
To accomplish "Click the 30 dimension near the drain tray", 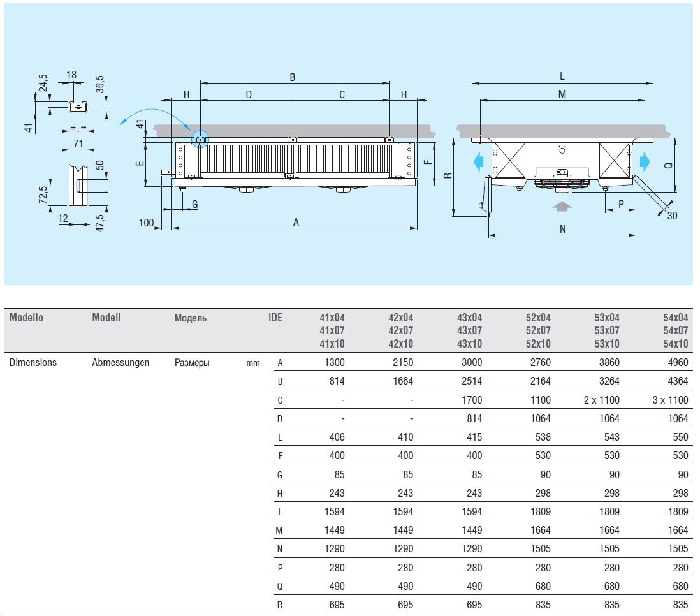I will [672, 216].
